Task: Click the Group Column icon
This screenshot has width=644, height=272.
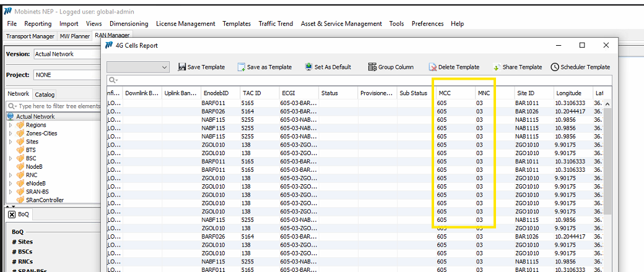Action: pyautogui.click(x=372, y=67)
